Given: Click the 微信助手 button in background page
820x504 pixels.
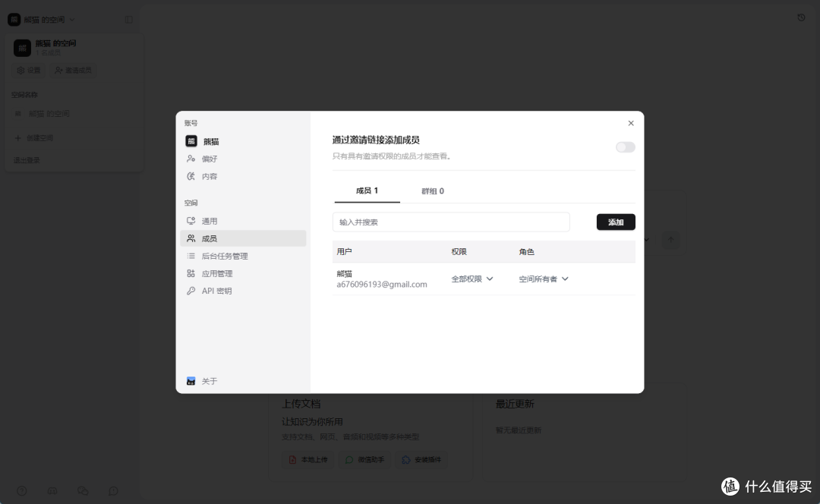Looking at the screenshot, I should pos(365,460).
